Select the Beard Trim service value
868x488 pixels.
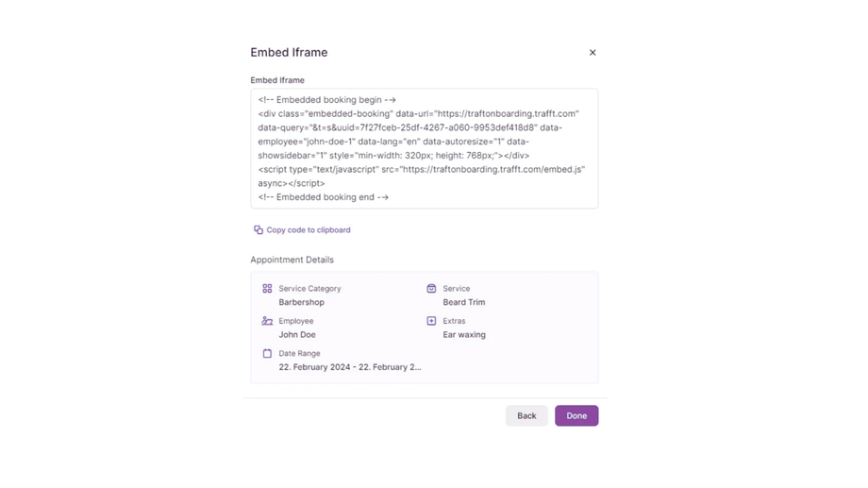464,302
